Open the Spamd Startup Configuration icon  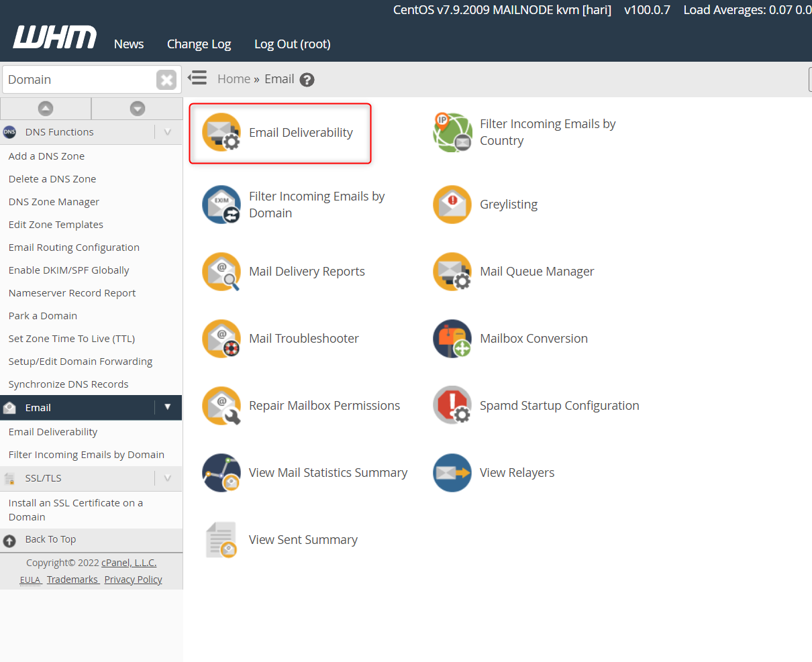coord(452,406)
